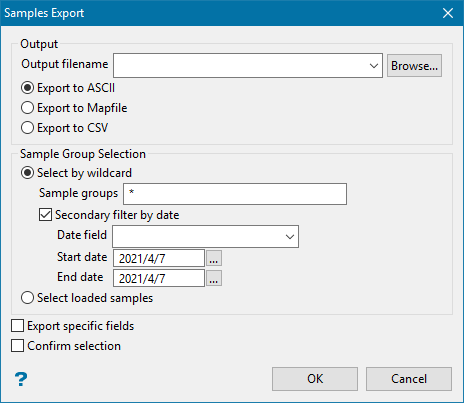Focus the Sample groups text field
The image size is (464, 403).
pyautogui.click(x=235, y=194)
